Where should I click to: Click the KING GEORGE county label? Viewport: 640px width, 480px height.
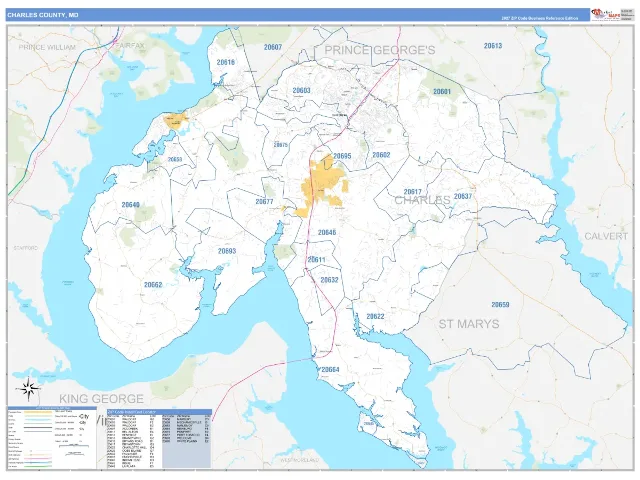click(102, 399)
